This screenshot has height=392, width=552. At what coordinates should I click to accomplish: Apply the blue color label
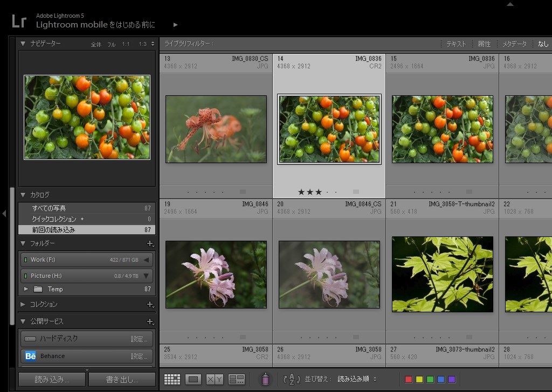441,379
